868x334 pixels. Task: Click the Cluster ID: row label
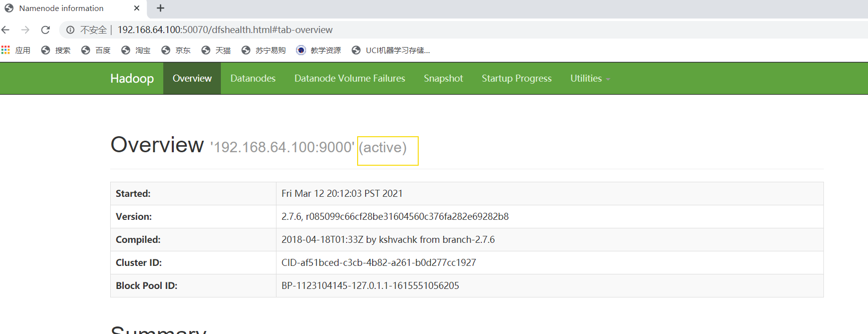tap(139, 263)
